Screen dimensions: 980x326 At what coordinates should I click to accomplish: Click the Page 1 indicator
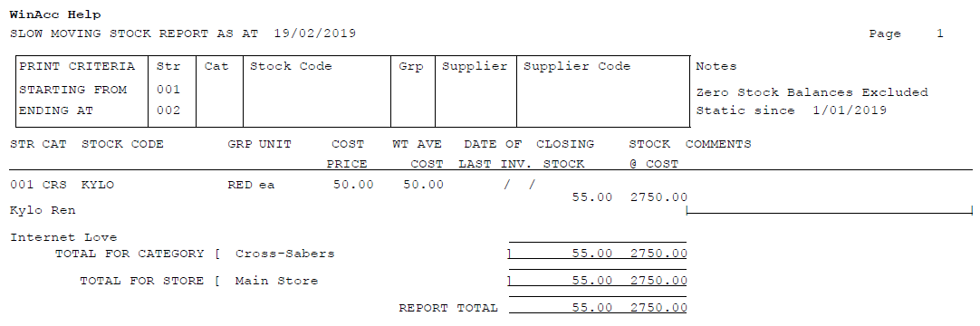coord(907,34)
